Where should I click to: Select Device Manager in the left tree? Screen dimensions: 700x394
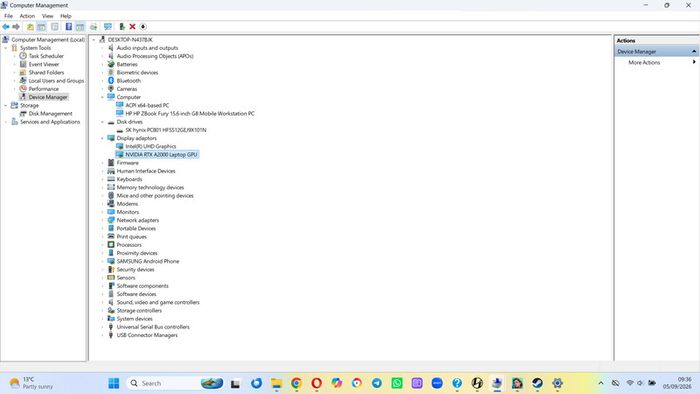pyautogui.click(x=48, y=97)
